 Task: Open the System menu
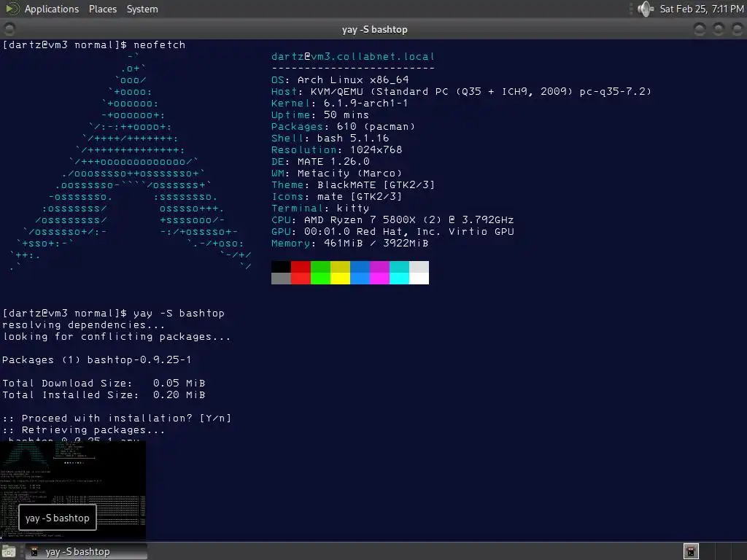(142, 9)
